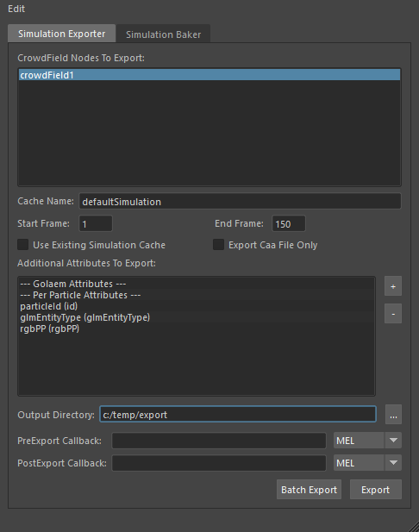Select crowdField1 in the nodes list
This screenshot has width=419, height=532.
(x=209, y=75)
